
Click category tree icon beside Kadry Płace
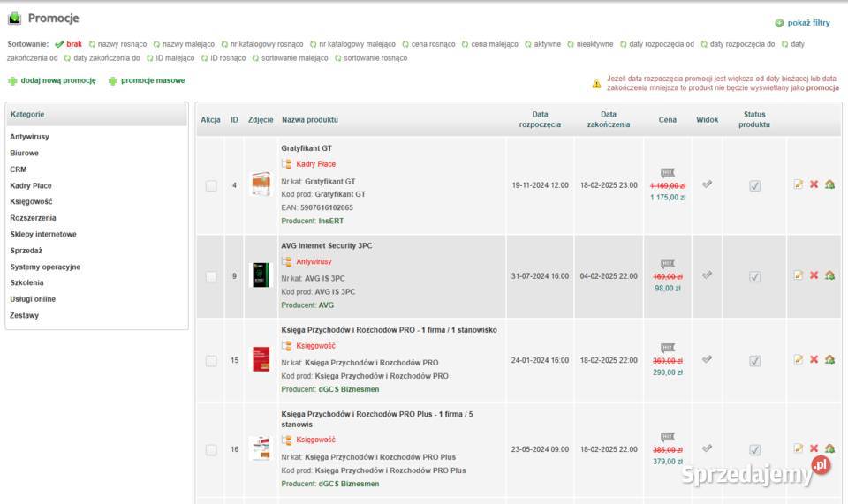click(x=286, y=164)
